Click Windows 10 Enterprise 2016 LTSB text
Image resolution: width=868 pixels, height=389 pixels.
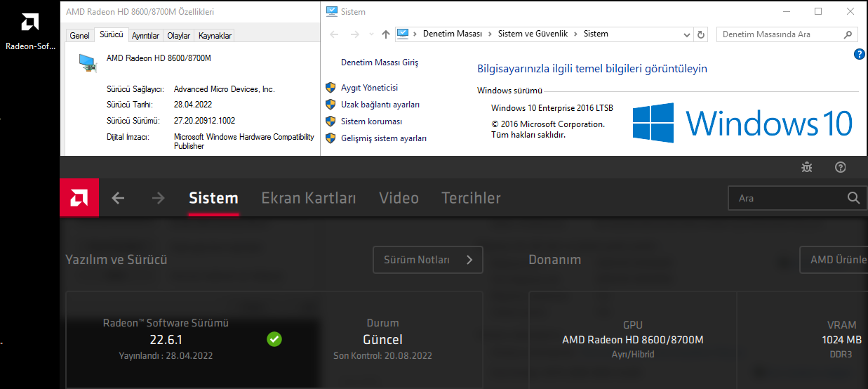tap(552, 108)
